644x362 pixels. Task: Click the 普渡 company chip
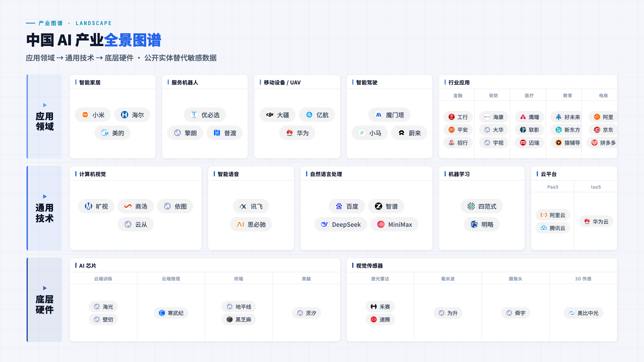point(225,133)
